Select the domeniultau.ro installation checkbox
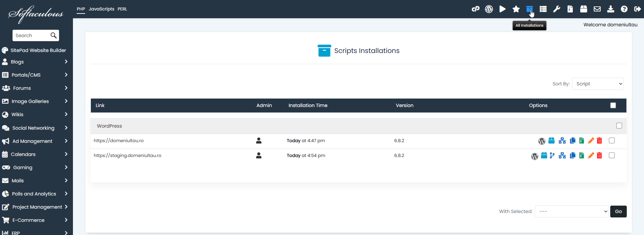 (x=612, y=140)
